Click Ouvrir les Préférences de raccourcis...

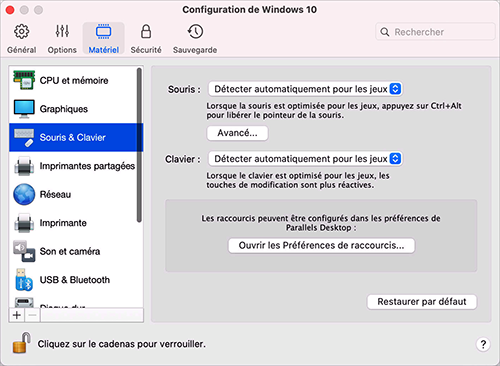[321, 246]
